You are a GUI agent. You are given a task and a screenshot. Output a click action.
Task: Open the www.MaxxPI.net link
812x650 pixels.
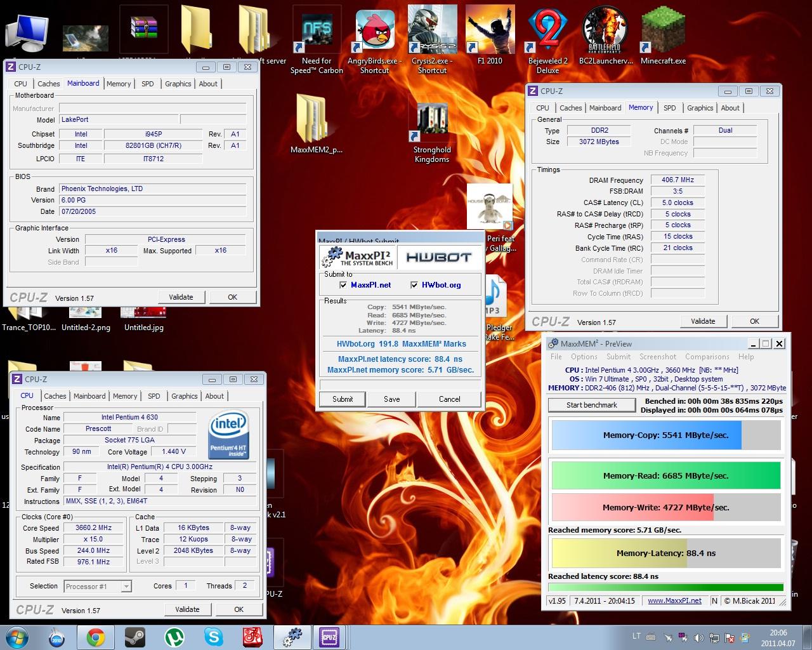tap(674, 600)
